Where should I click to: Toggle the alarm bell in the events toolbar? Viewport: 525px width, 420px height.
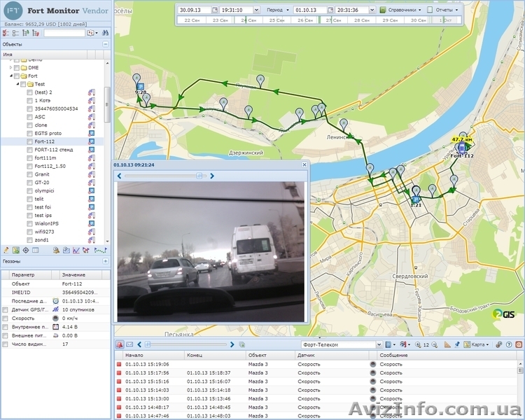(120, 344)
